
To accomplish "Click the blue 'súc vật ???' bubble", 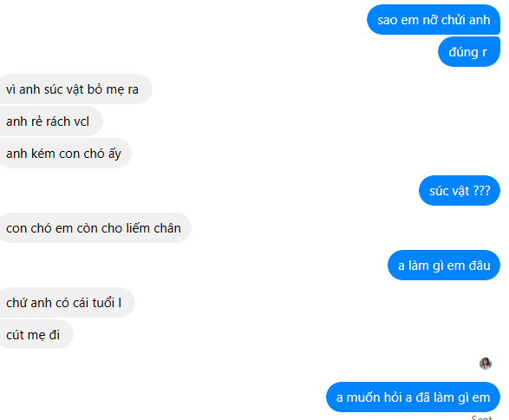I will (460, 191).
